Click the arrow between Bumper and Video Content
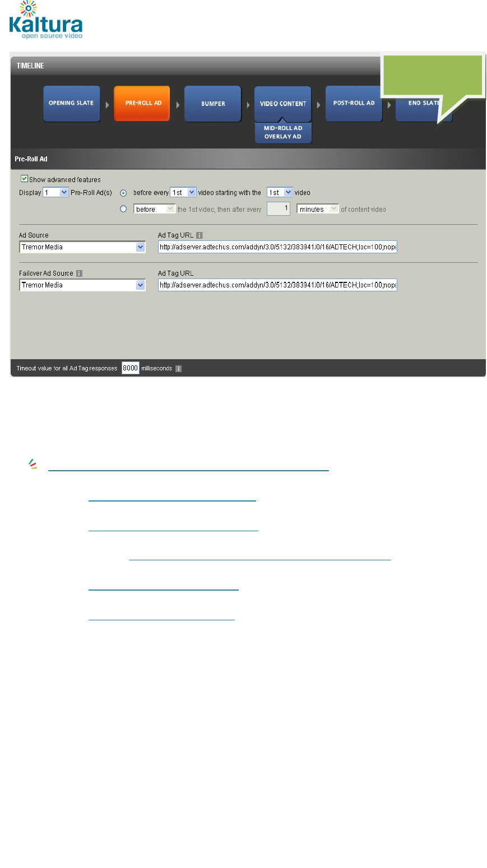 (248, 105)
